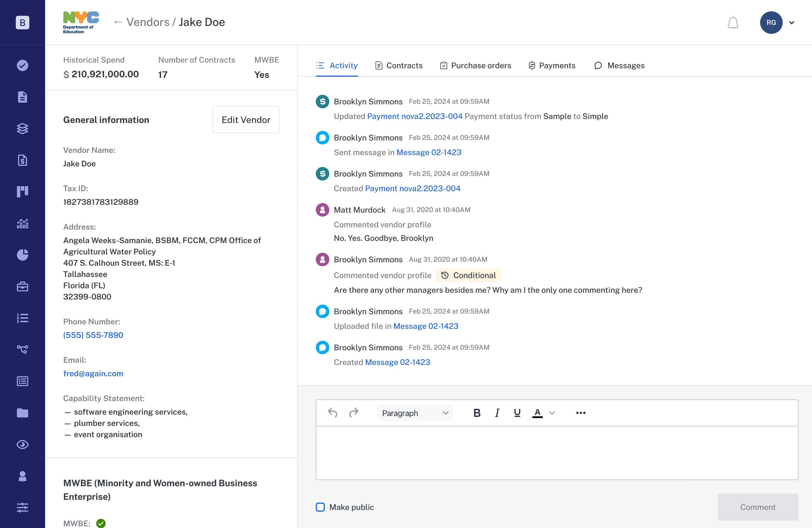Toggle italic formatting in editor
Viewport: 812px width, 528px height.
click(x=497, y=413)
